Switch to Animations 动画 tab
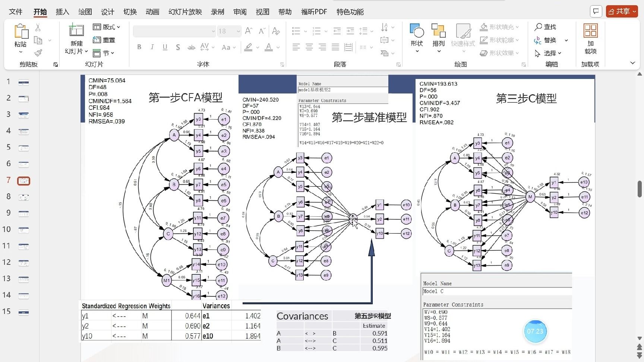This screenshot has width=644, height=362. pos(152,12)
